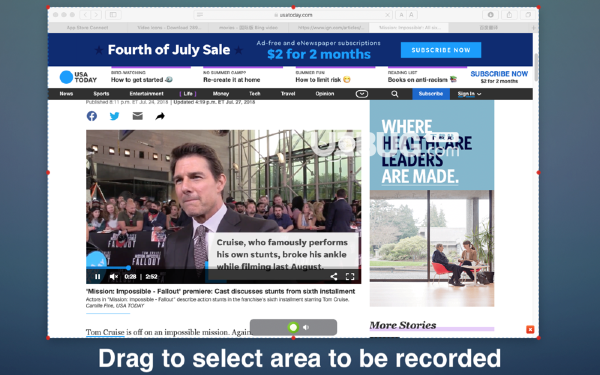Toggle audio with the recorder speaker icon
This screenshot has height=375, width=600.
(306, 327)
